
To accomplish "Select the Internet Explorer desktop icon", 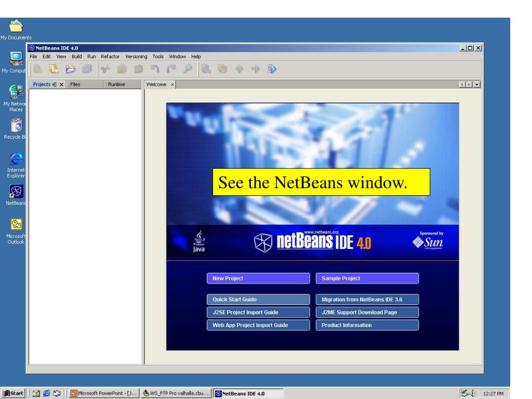I will point(16,165).
